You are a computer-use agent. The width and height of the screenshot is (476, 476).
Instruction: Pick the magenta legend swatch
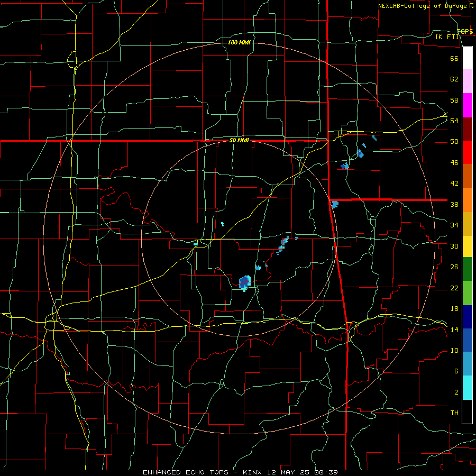coord(467,105)
